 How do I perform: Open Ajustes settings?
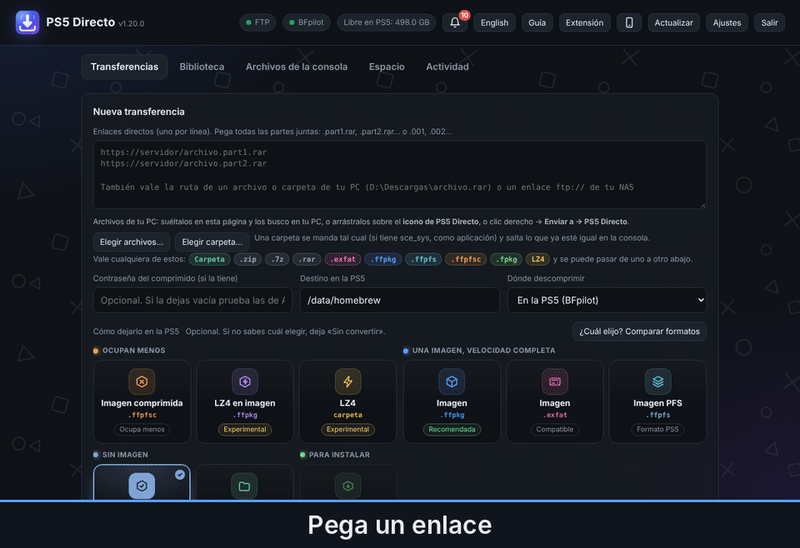pyautogui.click(x=727, y=22)
